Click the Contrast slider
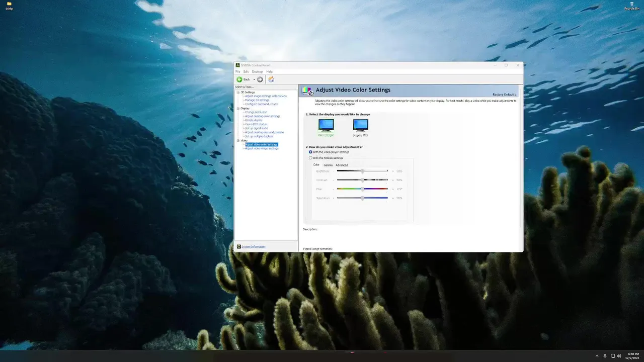The height and width of the screenshot is (362, 644). coord(362,180)
